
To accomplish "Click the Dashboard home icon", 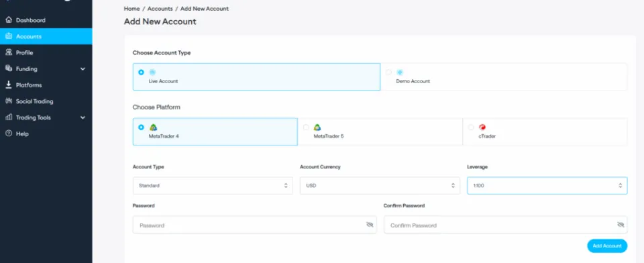I will [x=9, y=19].
